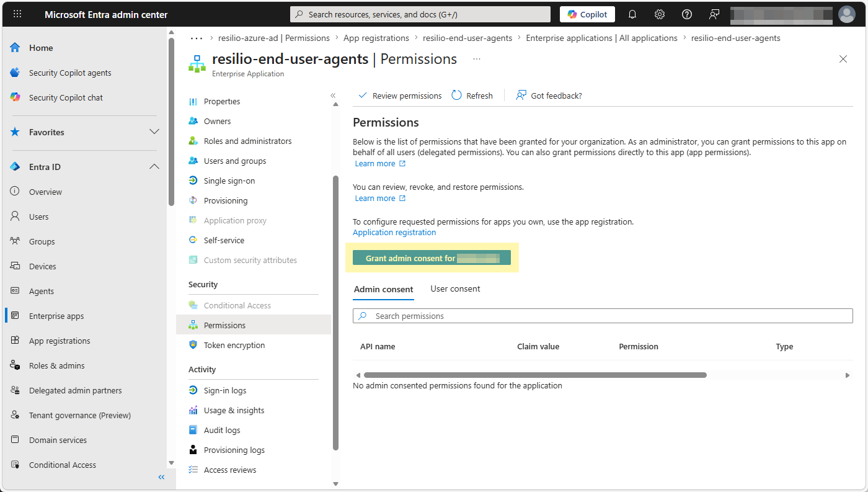Screen dimensions: 868x492
Task: Open the portal settings gear icon
Action: pyautogui.click(x=660, y=14)
